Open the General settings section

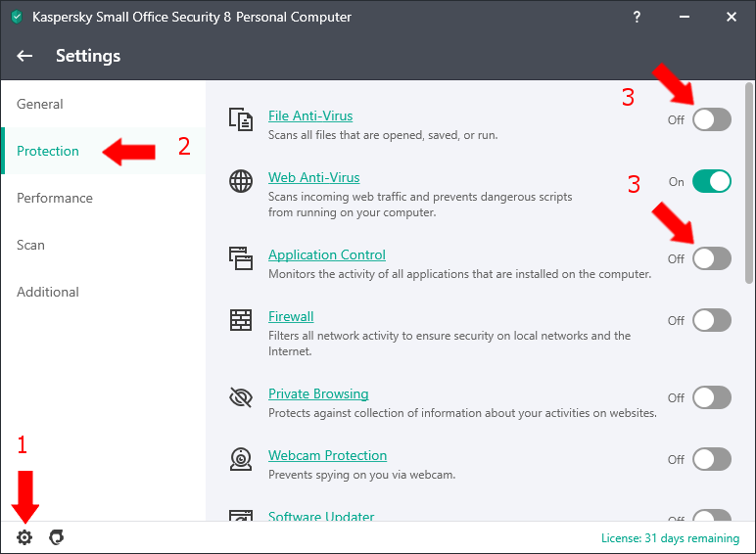point(103,104)
